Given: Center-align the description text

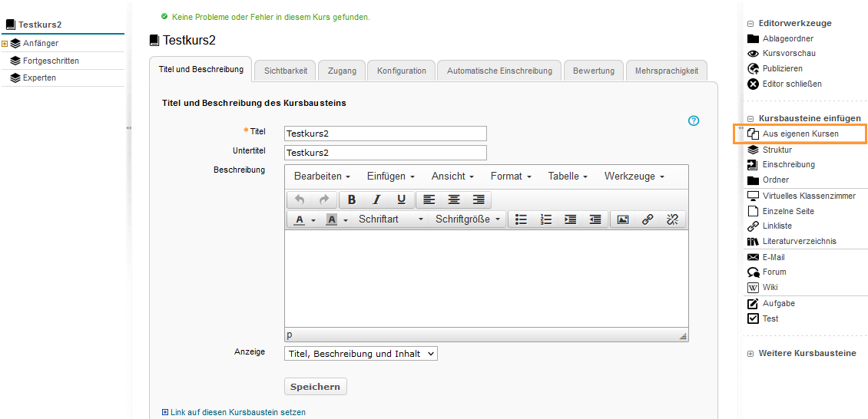Looking at the screenshot, I should 454,200.
